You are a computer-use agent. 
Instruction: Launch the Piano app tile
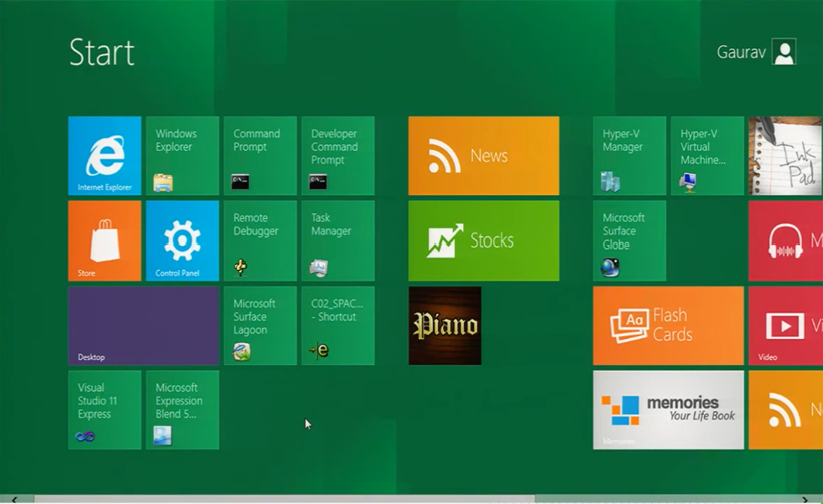coord(445,326)
